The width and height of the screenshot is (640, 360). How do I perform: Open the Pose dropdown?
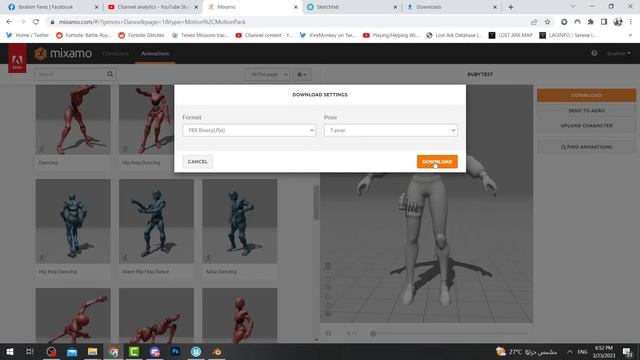click(x=391, y=130)
